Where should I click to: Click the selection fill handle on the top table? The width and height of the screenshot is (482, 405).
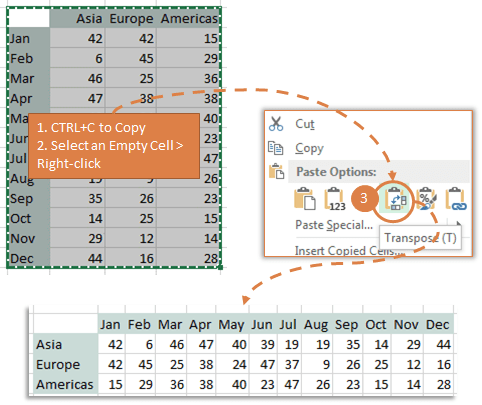(x=220, y=267)
